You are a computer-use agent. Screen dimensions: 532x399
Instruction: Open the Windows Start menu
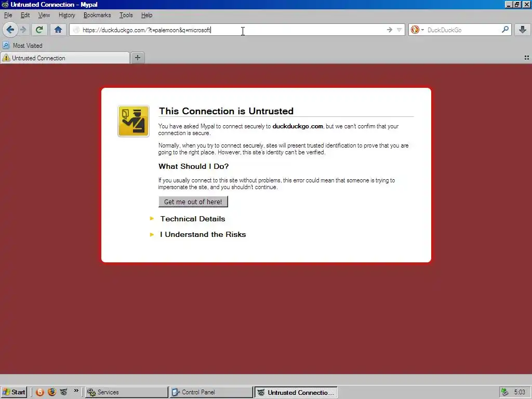[x=14, y=392]
